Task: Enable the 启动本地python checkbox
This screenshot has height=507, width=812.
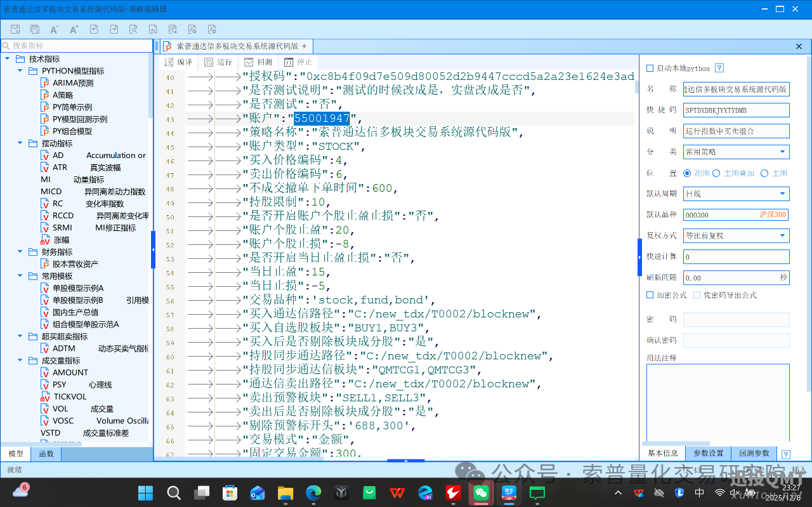Action: pyautogui.click(x=650, y=69)
